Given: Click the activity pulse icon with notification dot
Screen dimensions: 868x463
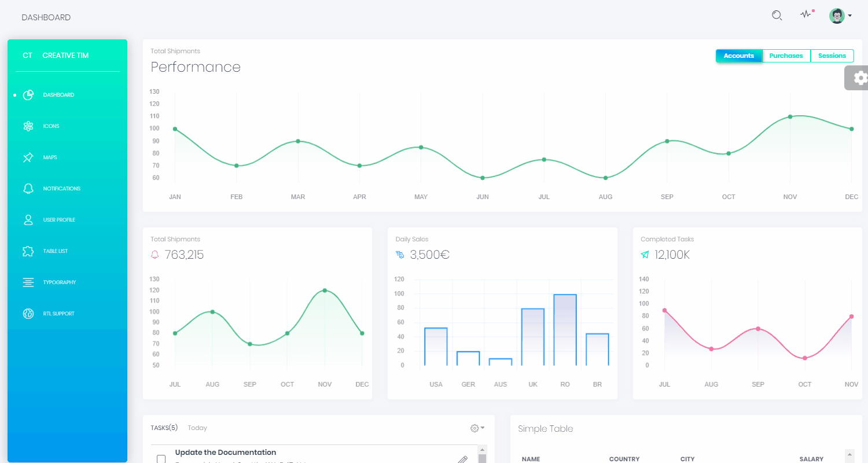Looking at the screenshot, I should [x=806, y=15].
